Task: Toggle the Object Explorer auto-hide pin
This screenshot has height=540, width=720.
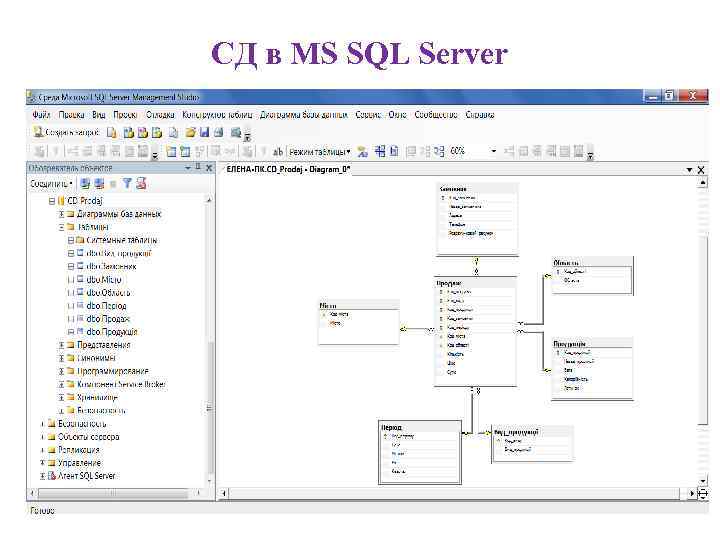Action: click(x=198, y=168)
